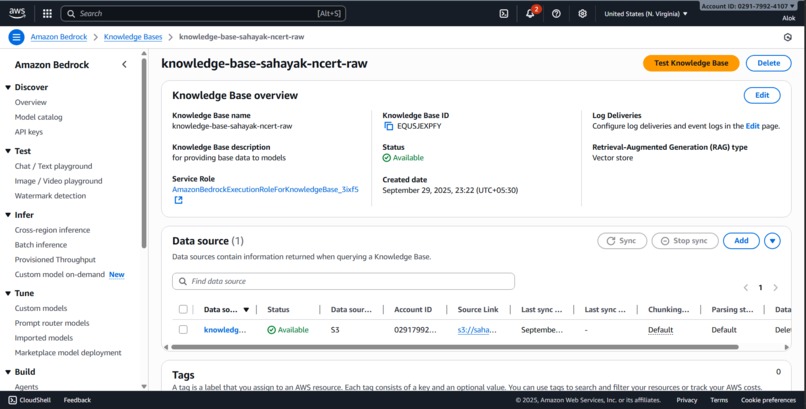Viewport: 806px width, 409px height.
Task: Open service role external link icon
Action: click(178, 200)
